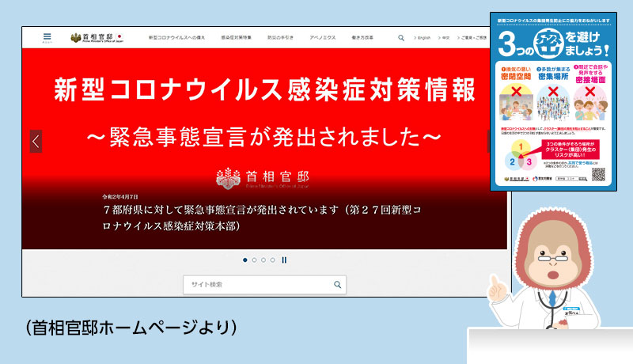This screenshot has width=633, height=364.
Task: Show previous slide with left arrow
Action: pyautogui.click(x=36, y=141)
